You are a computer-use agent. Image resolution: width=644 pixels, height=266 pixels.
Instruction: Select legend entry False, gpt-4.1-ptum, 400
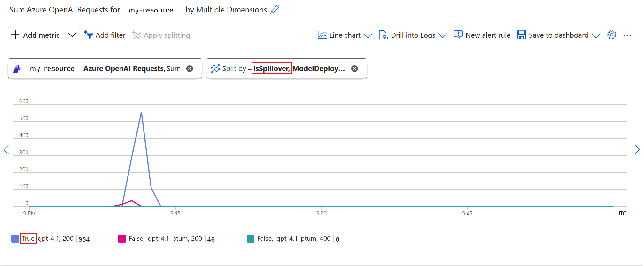(x=294, y=239)
